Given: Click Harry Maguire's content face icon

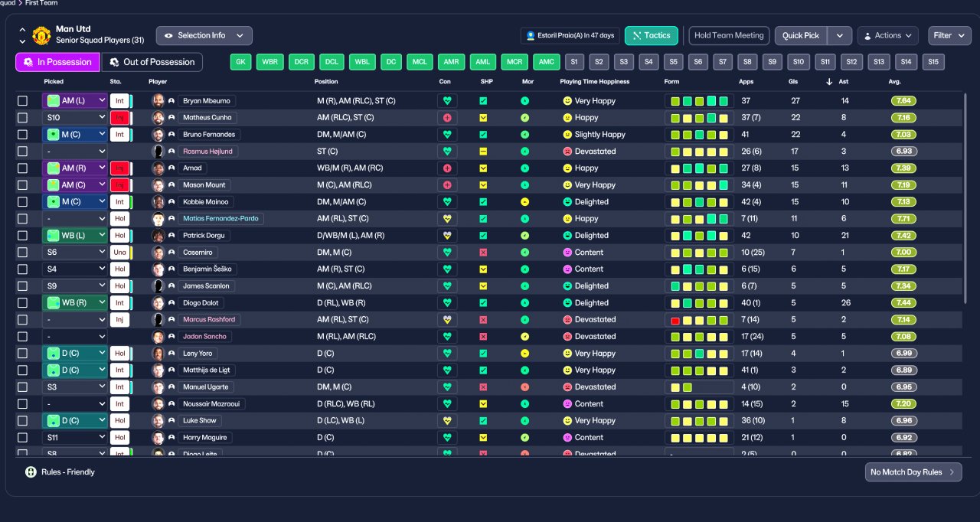Looking at the screenshot, I should pos(567,438).
